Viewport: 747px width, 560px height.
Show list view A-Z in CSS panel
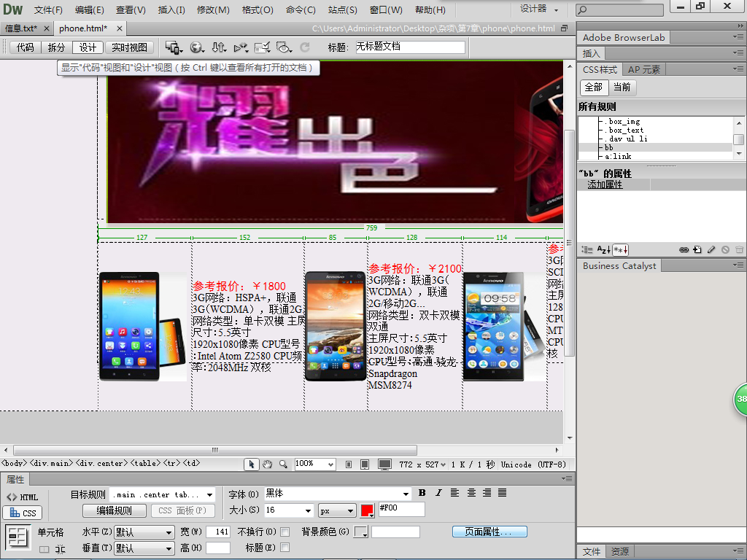[603, 249]
